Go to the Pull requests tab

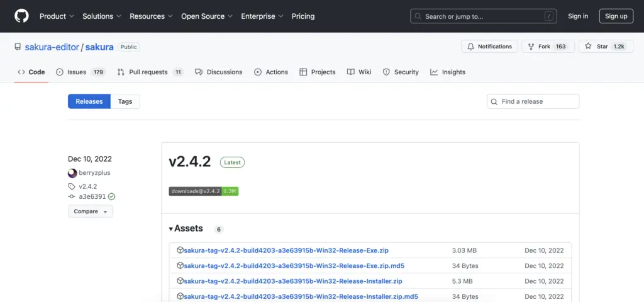coord(148,72)
